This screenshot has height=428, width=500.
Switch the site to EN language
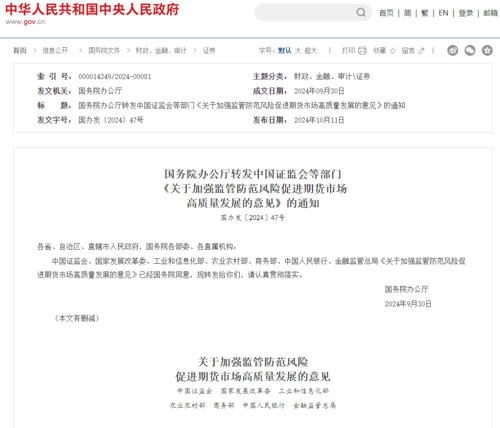443,13
